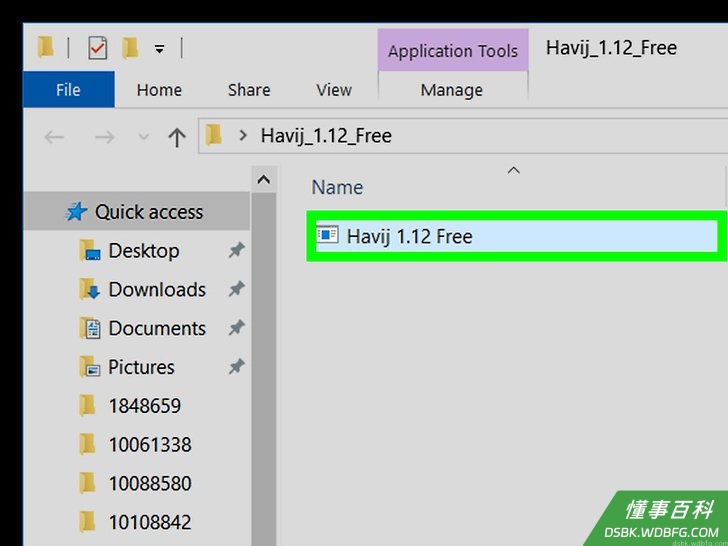Click the Pictures folder icon
728x546 pixels.
click(90, 367)
